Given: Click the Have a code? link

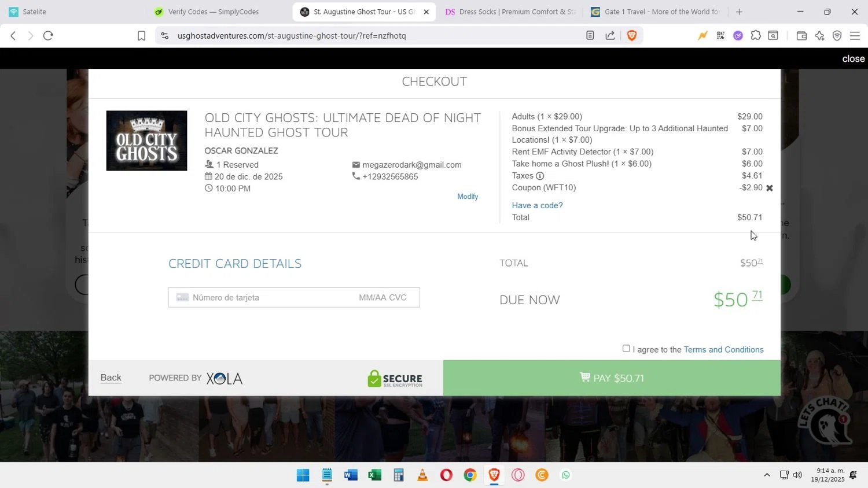Looking at the screenshot, I should coord(537,205).
